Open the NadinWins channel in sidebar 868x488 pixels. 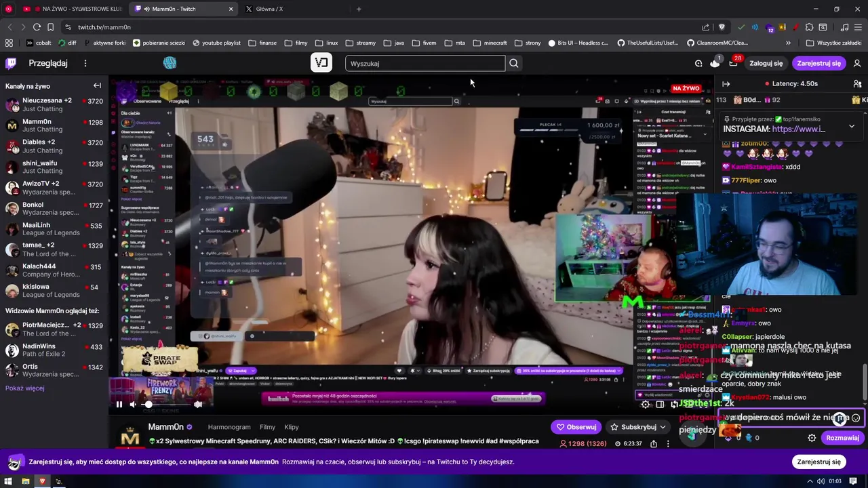pyautogui.click(x=54, y=350)
